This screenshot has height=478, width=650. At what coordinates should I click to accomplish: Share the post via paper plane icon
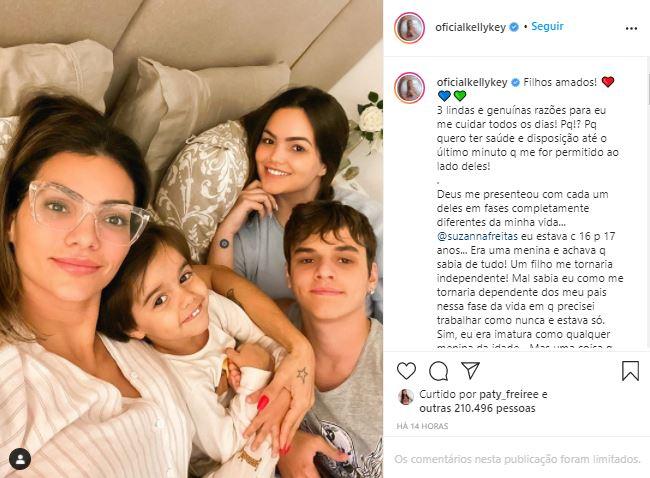coord(471,370)
